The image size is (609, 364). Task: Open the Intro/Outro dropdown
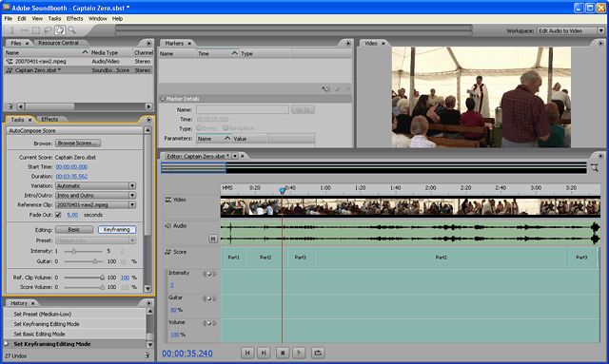pyautogui.click(x=95, y=195)
